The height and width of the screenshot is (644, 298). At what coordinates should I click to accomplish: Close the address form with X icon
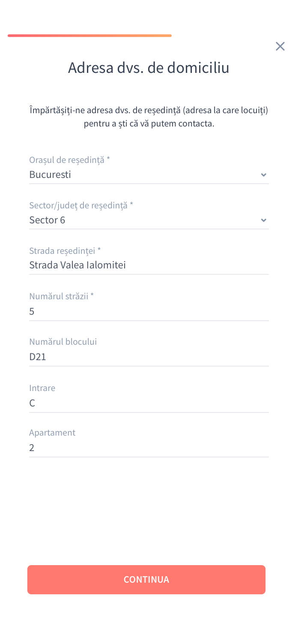(280, 46)
